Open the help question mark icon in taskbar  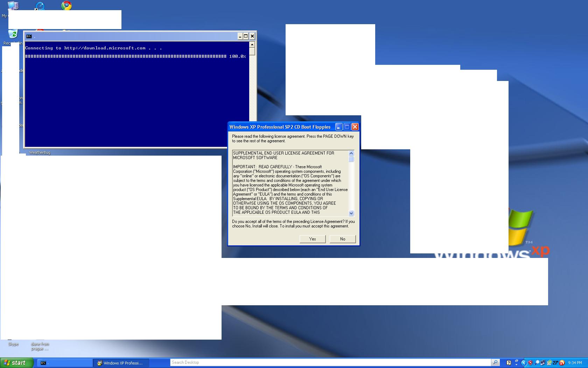point(509,363)
